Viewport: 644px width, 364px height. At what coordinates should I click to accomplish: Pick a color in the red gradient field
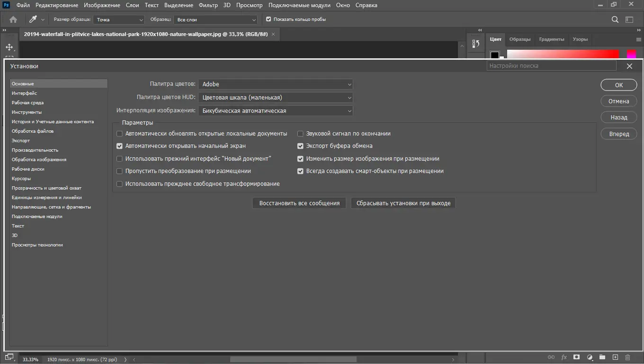coord(563,54)
